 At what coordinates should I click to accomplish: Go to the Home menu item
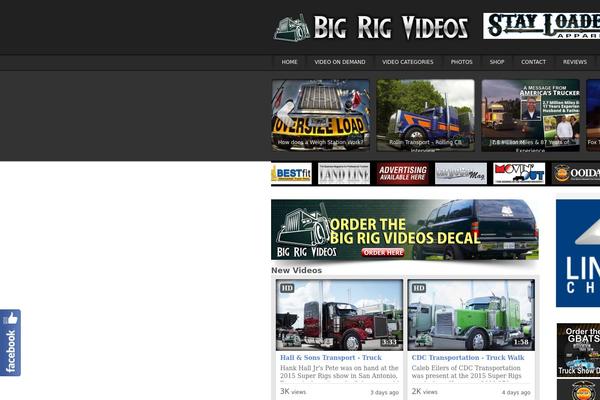289,62
